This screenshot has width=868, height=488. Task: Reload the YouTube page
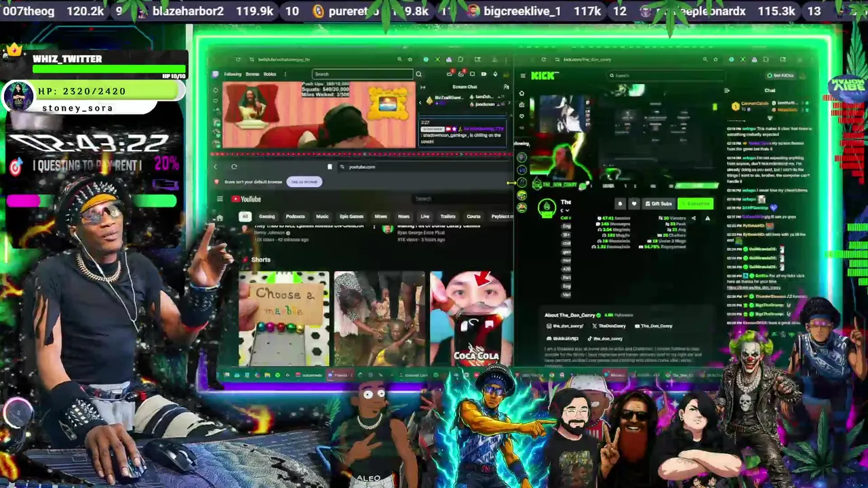coord(234,167)
